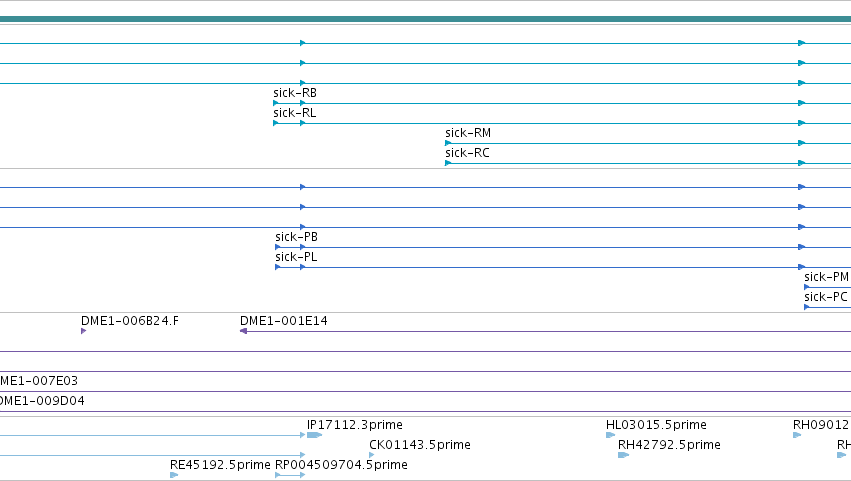The image size is (851, 481).
Task: Select the sick-RM transcript label
Action: click(468, 133)
